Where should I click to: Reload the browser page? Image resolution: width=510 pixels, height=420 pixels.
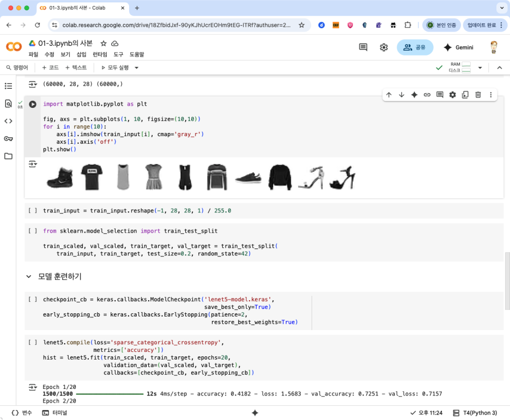point(38,25)
